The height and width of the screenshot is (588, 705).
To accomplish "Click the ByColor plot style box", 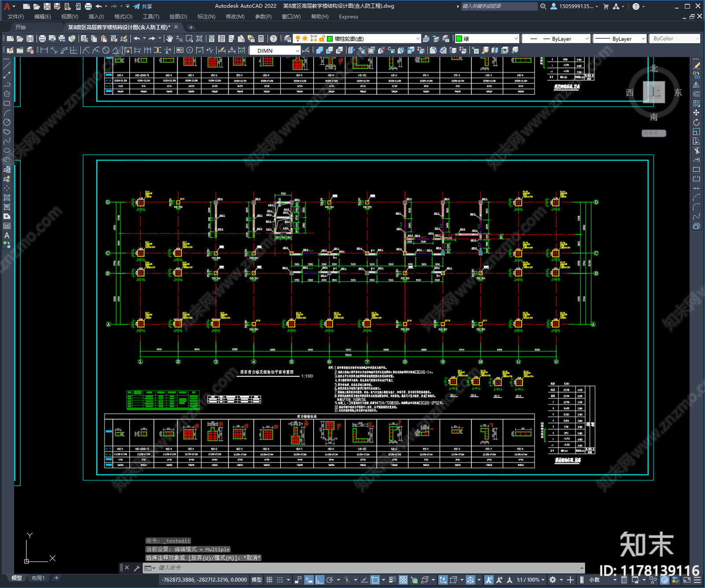I will click(675, 39).
